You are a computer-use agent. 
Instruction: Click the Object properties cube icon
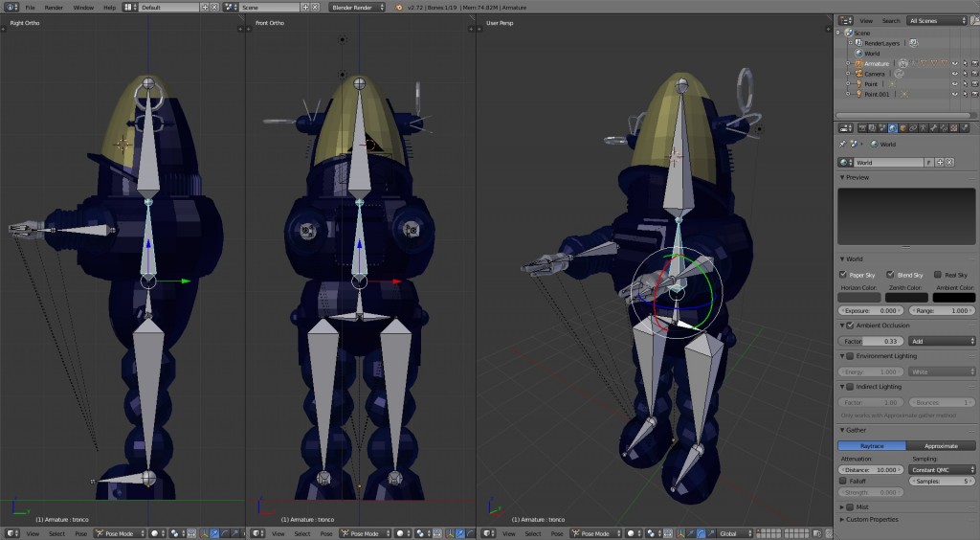point(902,127)
